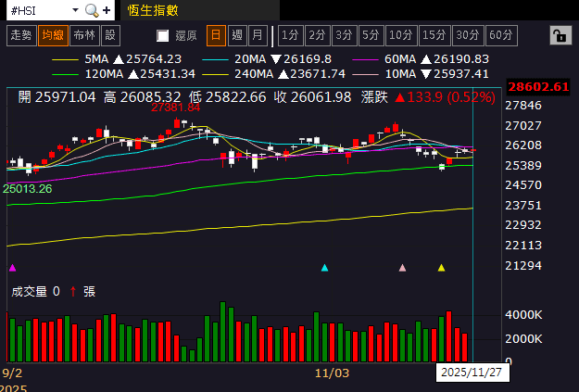This screenshot has height=392, width=579.
Task: Click the plus icon beside search
Action: coord(107,10)
